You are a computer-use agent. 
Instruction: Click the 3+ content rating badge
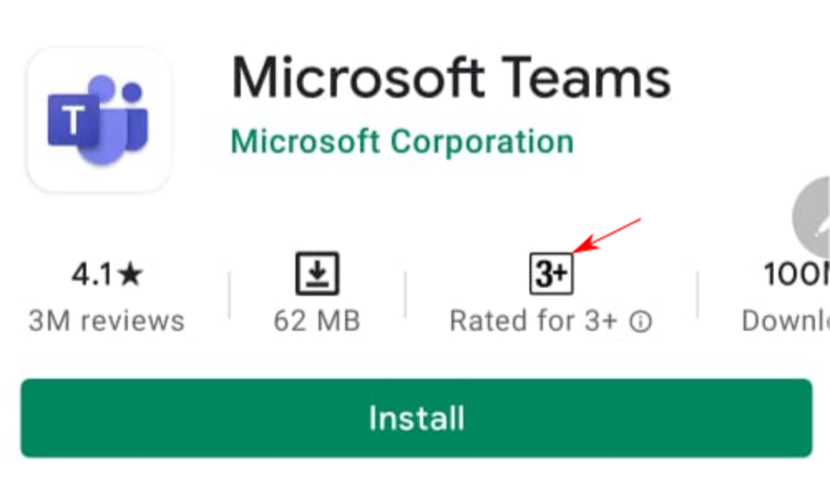tap(551, 274)
